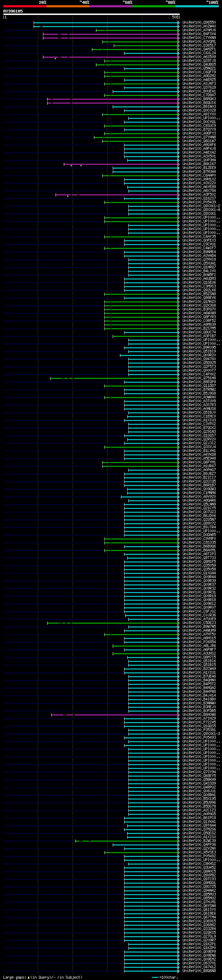
Task: Select label UniRef100_A9DZM2
Action: pos(199,76)
